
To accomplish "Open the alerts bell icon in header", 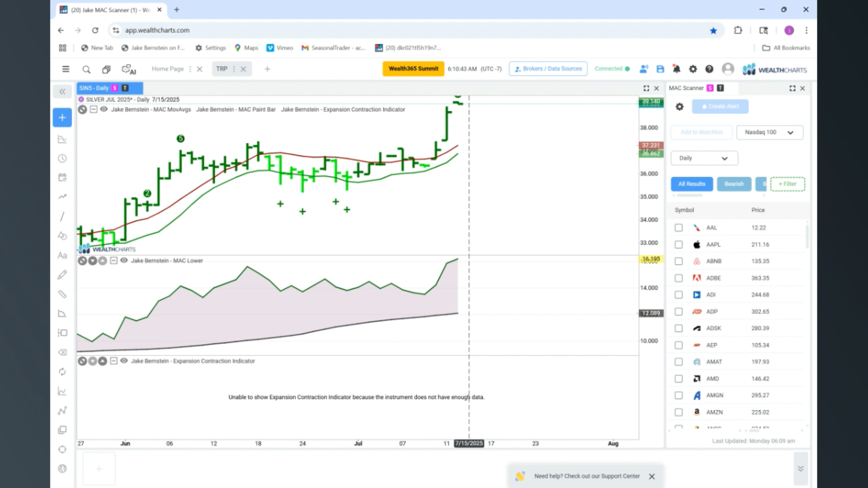I will 676,69.
